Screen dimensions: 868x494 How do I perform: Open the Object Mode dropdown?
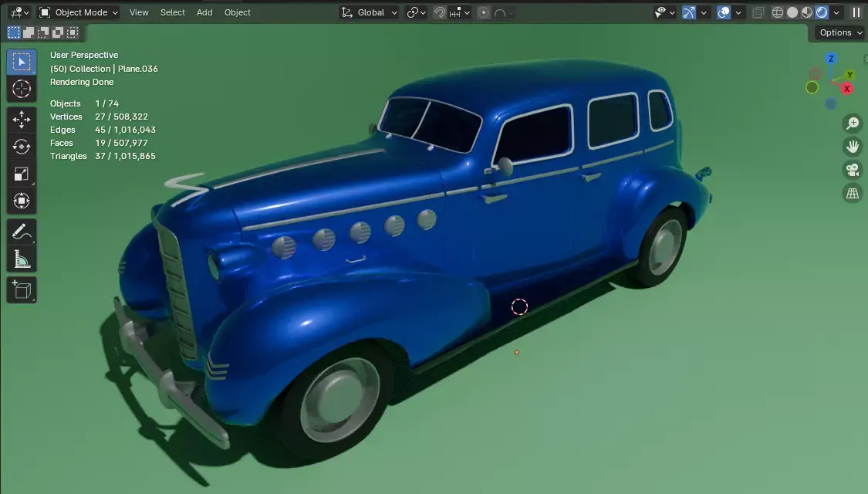point(79,12)
